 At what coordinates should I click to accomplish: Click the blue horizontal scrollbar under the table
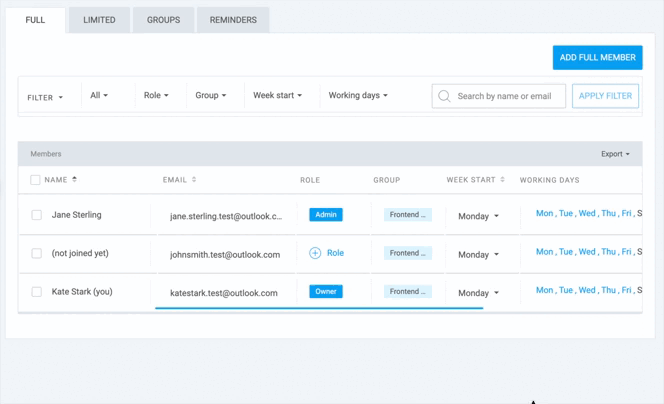click(x=319, y=308)
